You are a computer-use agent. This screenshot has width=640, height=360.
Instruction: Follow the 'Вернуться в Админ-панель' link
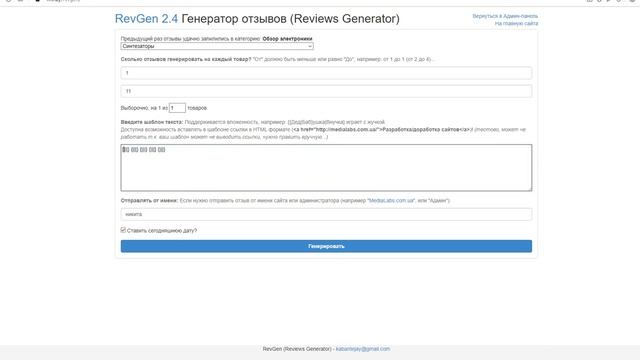coord(505,16)
